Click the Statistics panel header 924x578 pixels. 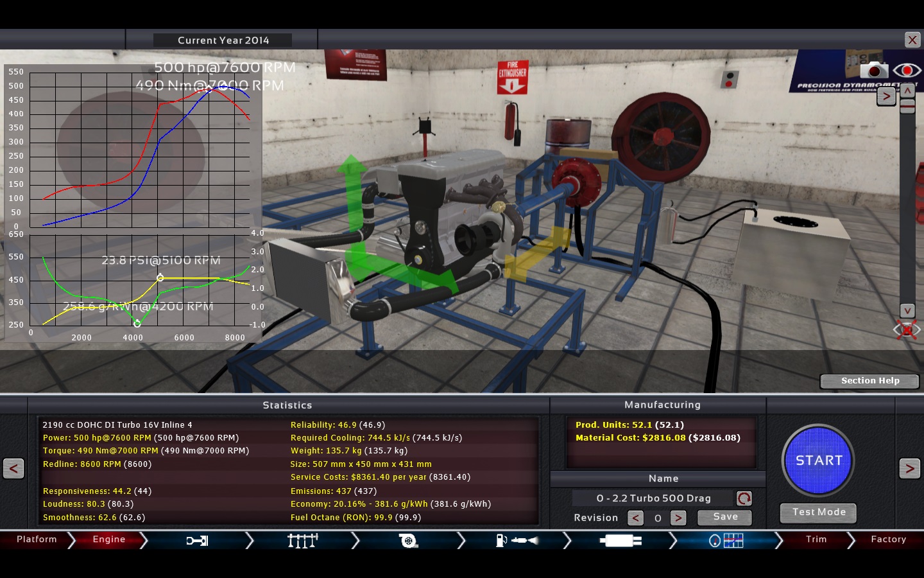(287, 405)
